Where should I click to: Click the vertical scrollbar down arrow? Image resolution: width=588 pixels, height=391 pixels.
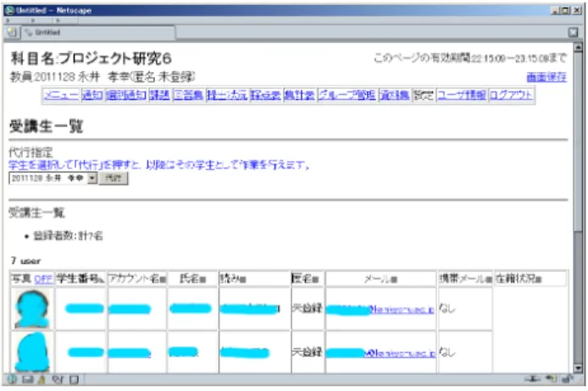[x=578, y=368]
